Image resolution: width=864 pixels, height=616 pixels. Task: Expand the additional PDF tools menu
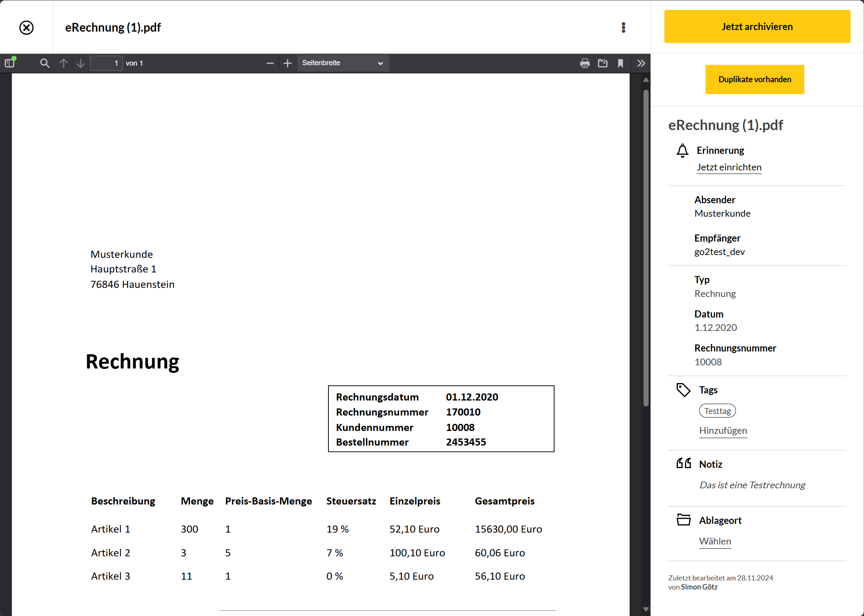641,63
